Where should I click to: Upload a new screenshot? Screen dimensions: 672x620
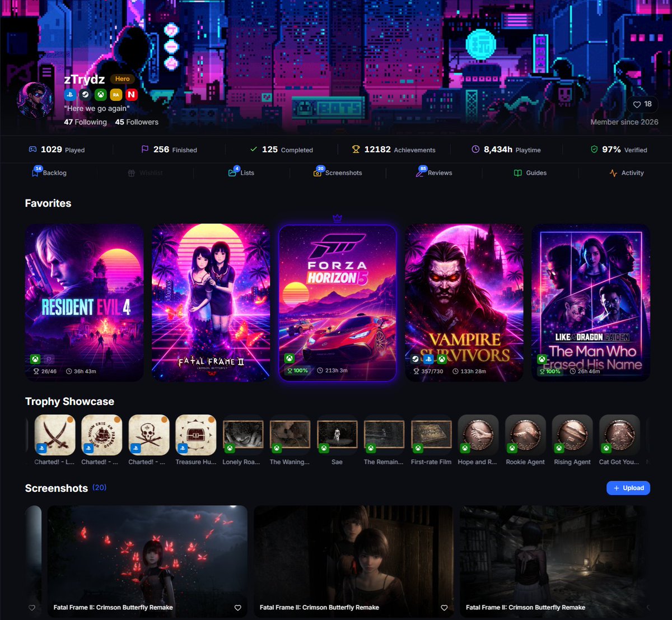pos(628,488)
